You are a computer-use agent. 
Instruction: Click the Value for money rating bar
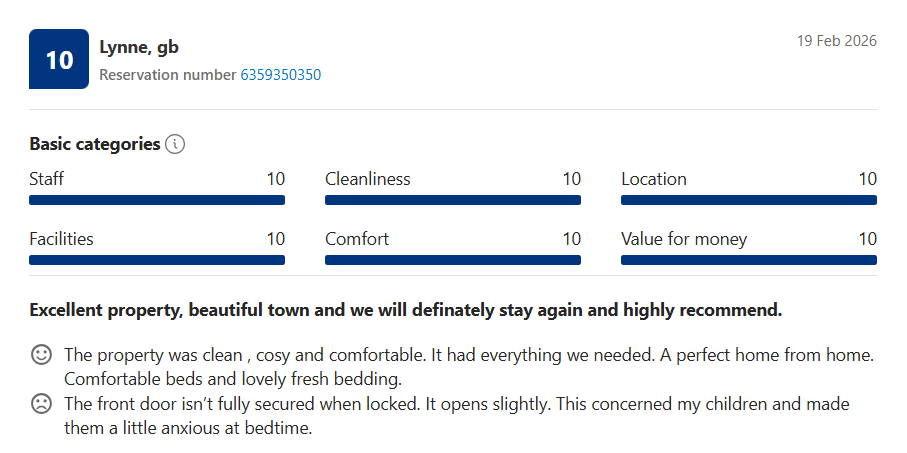(x=749, y=260)
